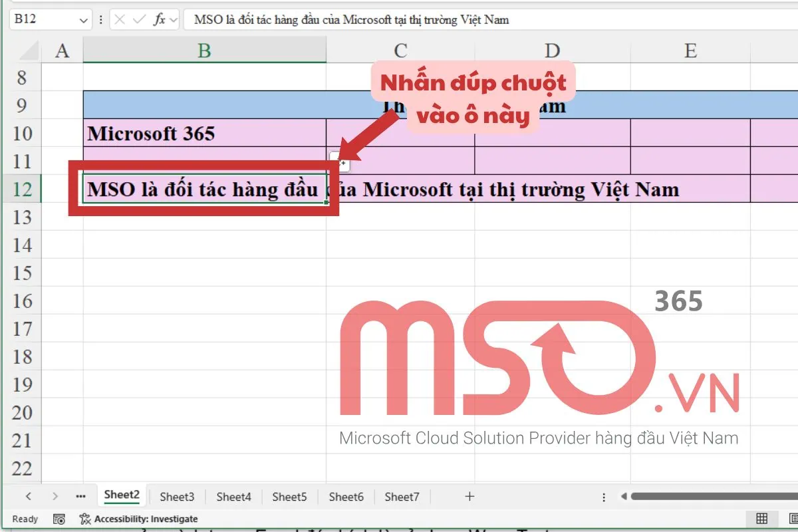
Task: Select row 22 header
Action: pos(23,469)
